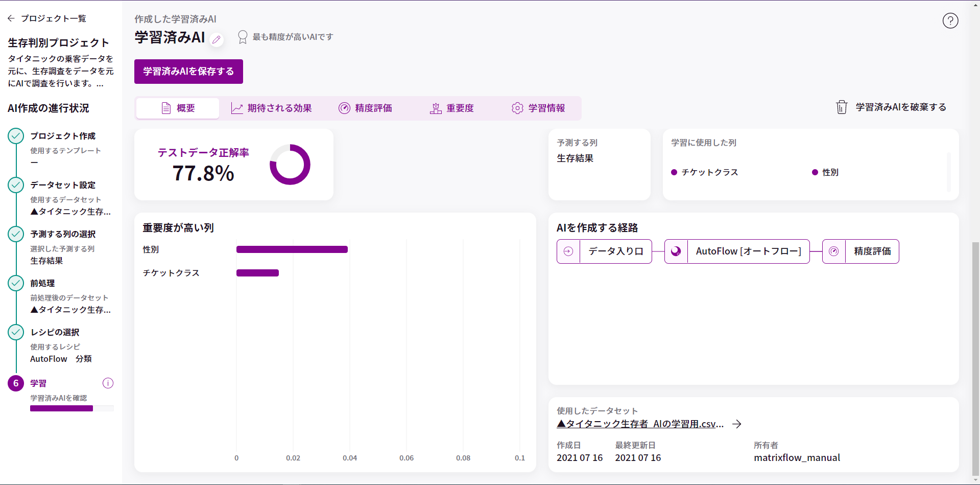
Task: Click the accuracy donut chart
Action: [290, 165]
